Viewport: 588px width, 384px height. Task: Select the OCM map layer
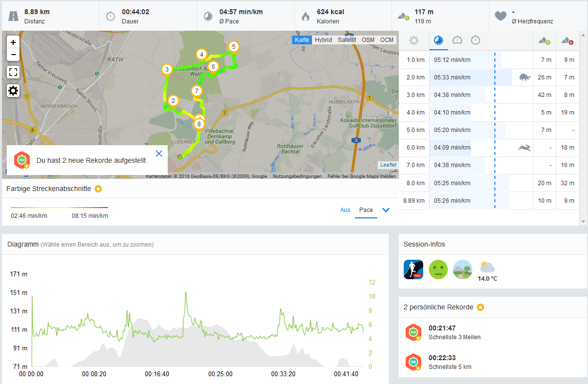(387, 40)
